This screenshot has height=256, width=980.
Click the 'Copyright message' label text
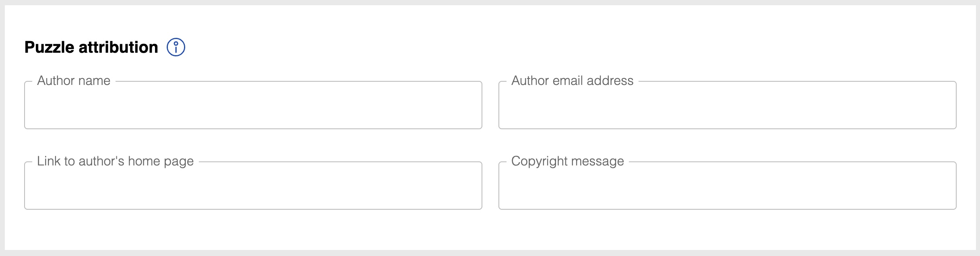coord(567,161)
